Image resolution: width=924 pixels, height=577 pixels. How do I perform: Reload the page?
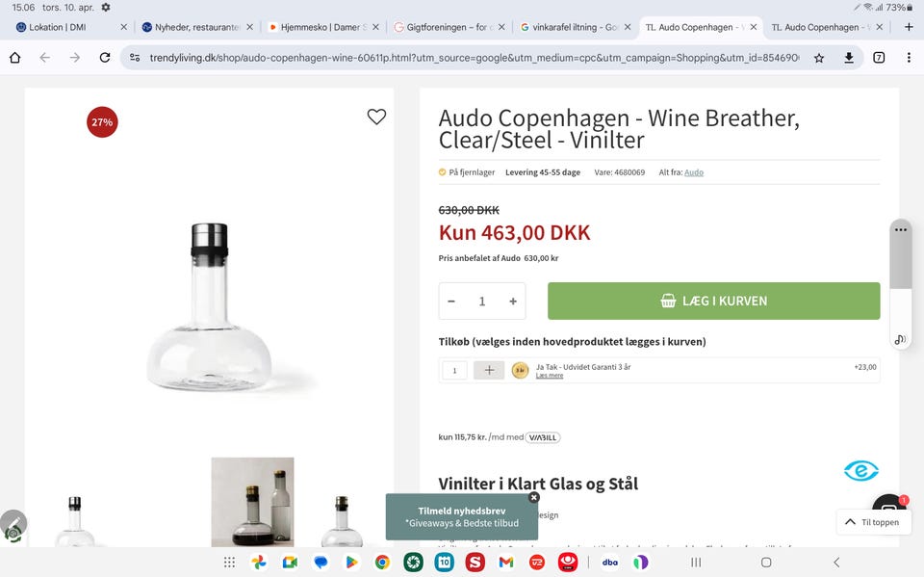point(104,57)
